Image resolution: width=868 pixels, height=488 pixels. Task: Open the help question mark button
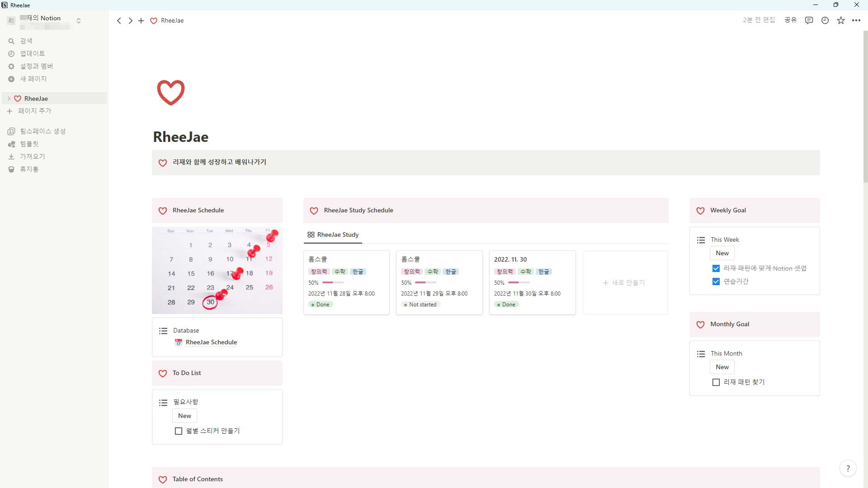point(848,469)
